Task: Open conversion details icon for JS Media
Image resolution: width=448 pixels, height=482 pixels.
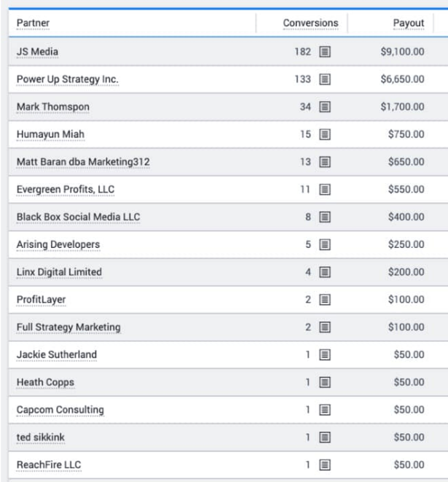Action: (x=325, y=52)
